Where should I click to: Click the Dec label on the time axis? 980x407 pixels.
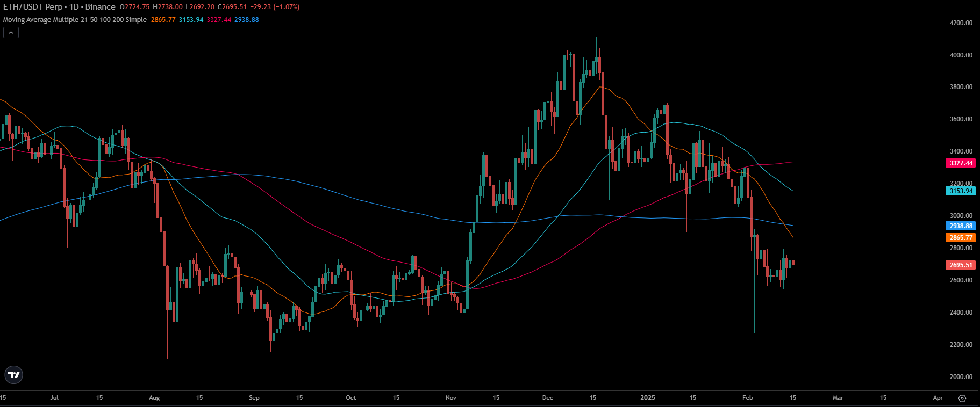point(547,398)
